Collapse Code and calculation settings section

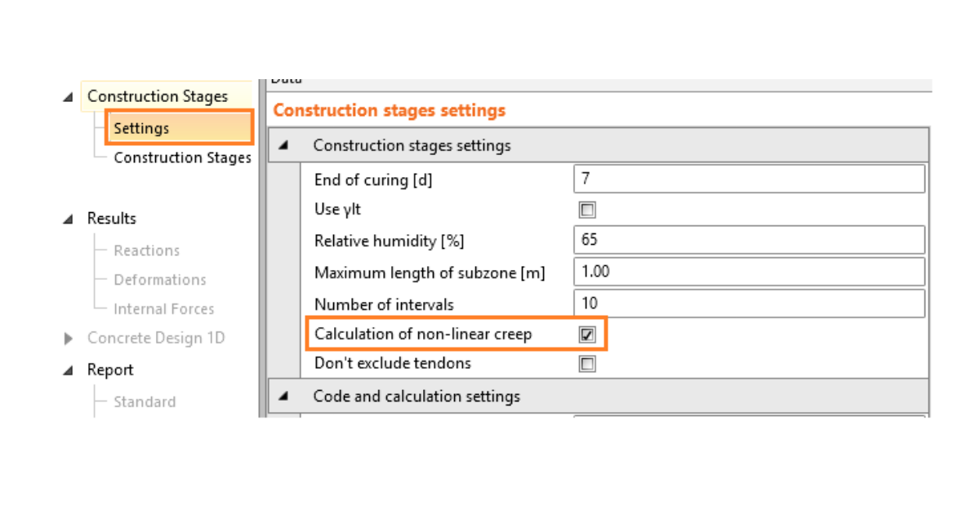point(283,397)
